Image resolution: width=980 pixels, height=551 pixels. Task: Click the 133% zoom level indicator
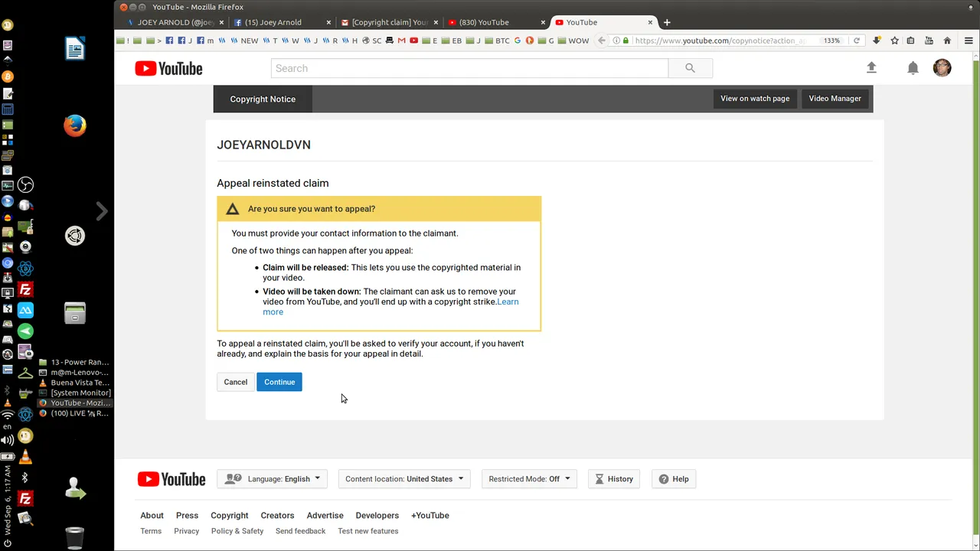831,41
